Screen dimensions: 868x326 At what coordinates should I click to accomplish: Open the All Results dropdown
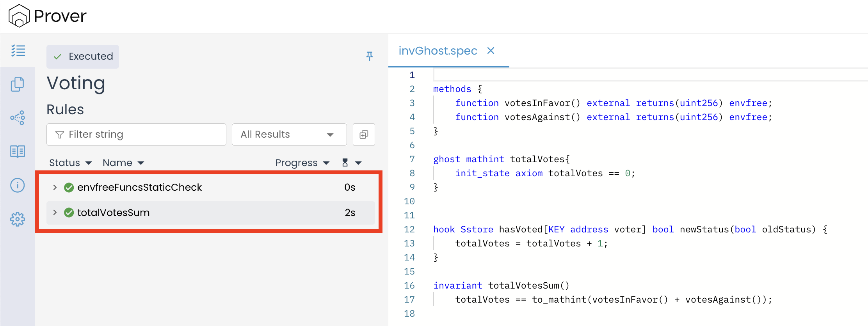[x=289, y=135]
